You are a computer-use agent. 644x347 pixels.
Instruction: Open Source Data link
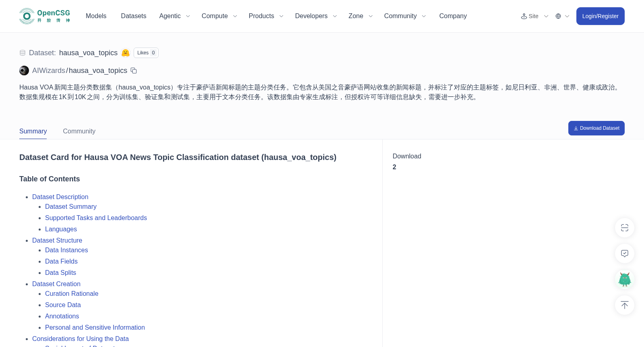[x=63, y=305]
